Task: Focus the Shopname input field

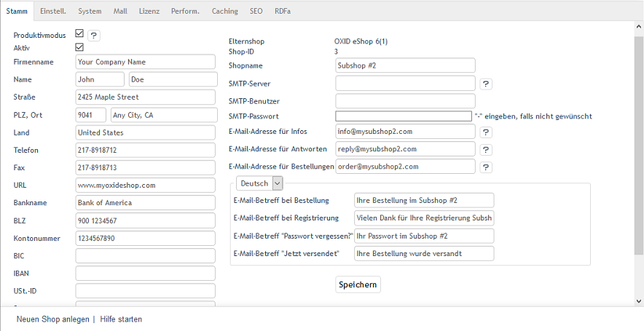Action: coord(405,65)
